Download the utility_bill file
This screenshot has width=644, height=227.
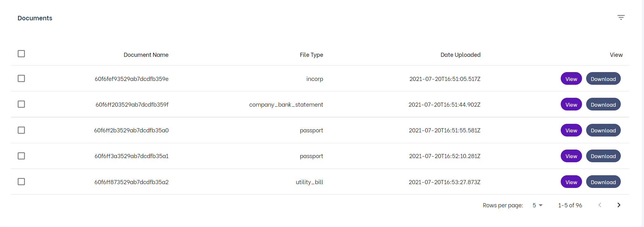pos(603,182)
